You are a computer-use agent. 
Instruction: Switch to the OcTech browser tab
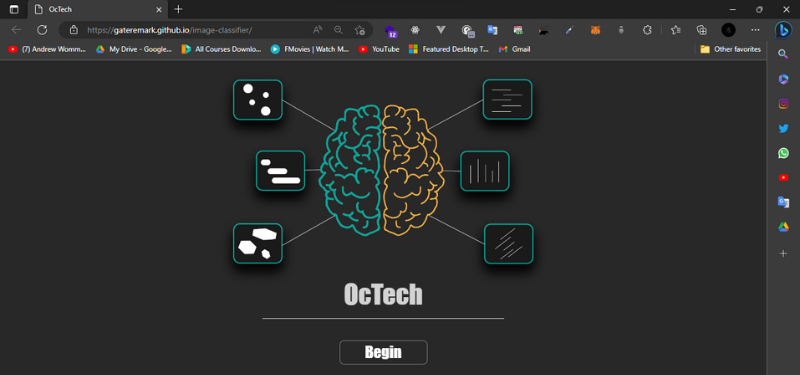coord(97,9)
